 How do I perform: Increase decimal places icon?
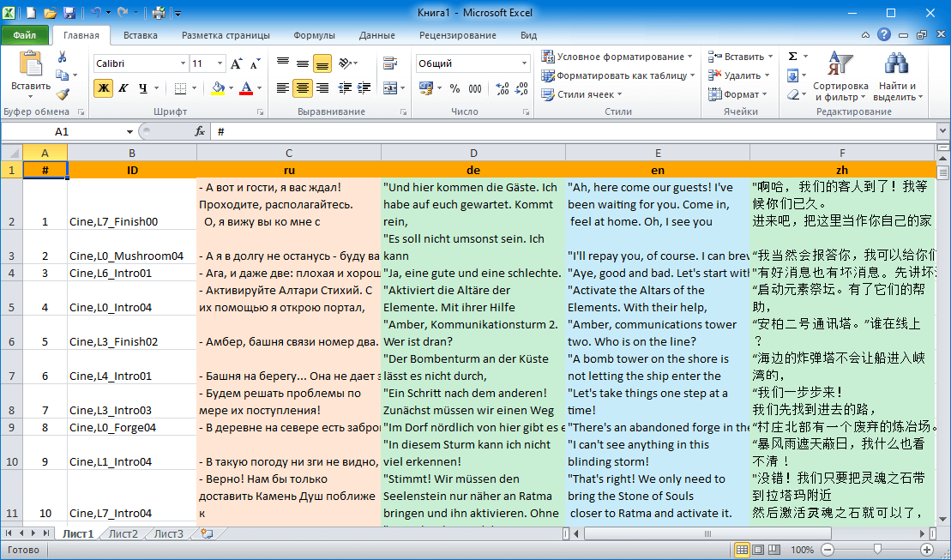(x=503, y=88)
